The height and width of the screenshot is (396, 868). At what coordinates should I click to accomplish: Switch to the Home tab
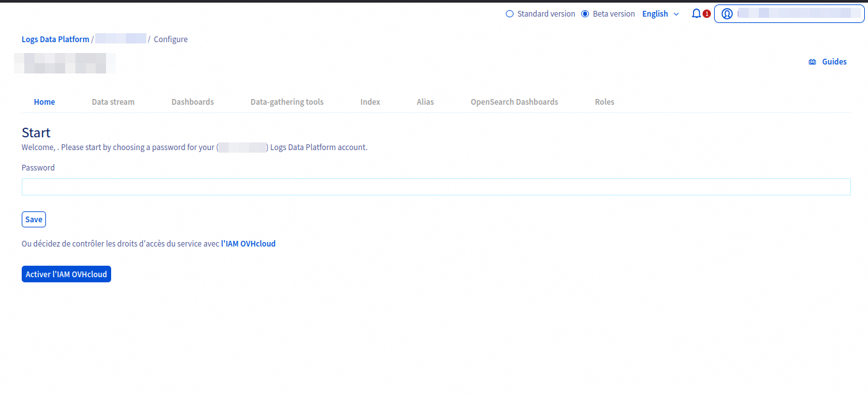point(45,102)
